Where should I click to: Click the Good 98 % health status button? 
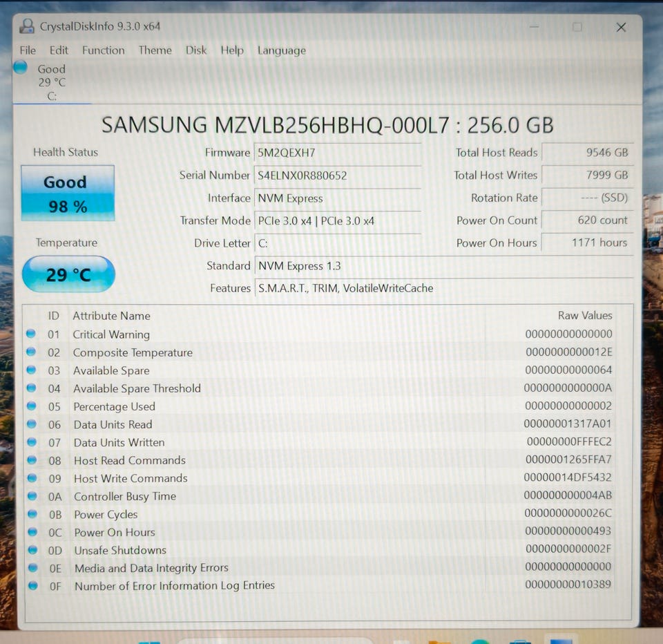pos(68,193)
